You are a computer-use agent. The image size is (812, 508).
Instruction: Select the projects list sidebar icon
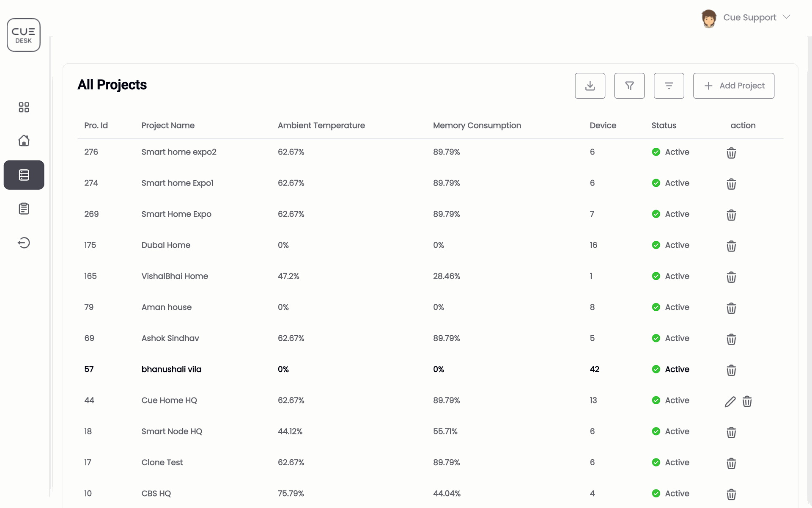[x=24, y=175]
